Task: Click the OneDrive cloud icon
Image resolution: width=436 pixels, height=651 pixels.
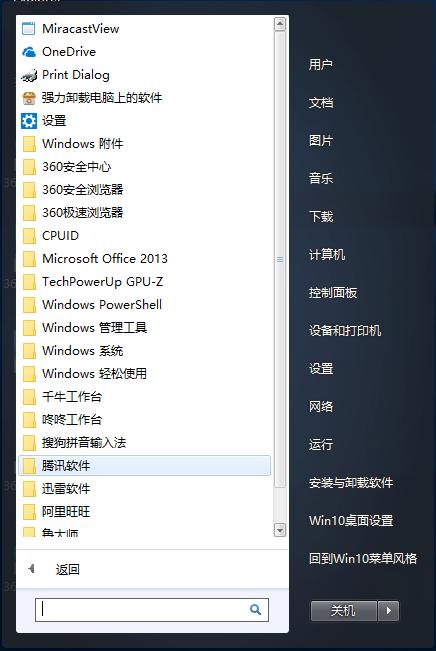Action: (x=29, y=52)
